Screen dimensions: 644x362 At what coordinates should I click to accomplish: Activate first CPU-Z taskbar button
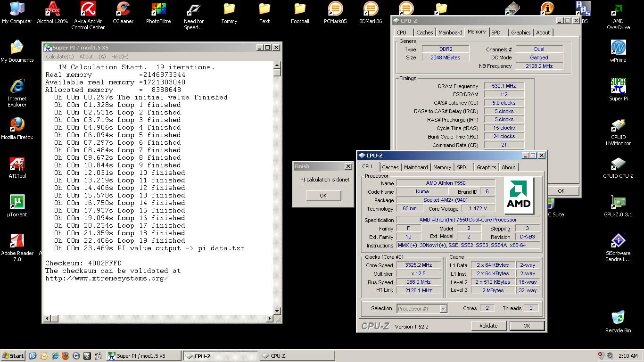pos(220,356)
